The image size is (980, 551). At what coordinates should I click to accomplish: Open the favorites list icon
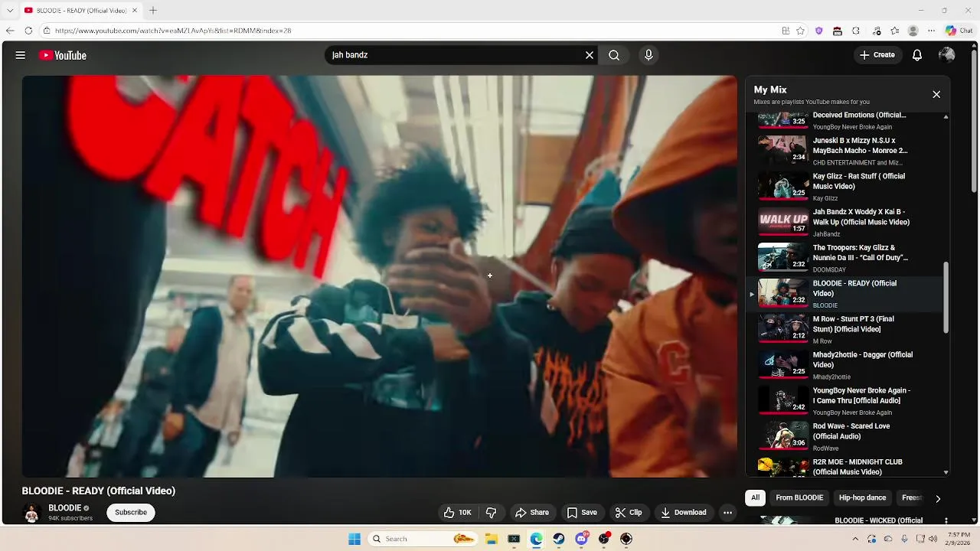tap(894, 31)
